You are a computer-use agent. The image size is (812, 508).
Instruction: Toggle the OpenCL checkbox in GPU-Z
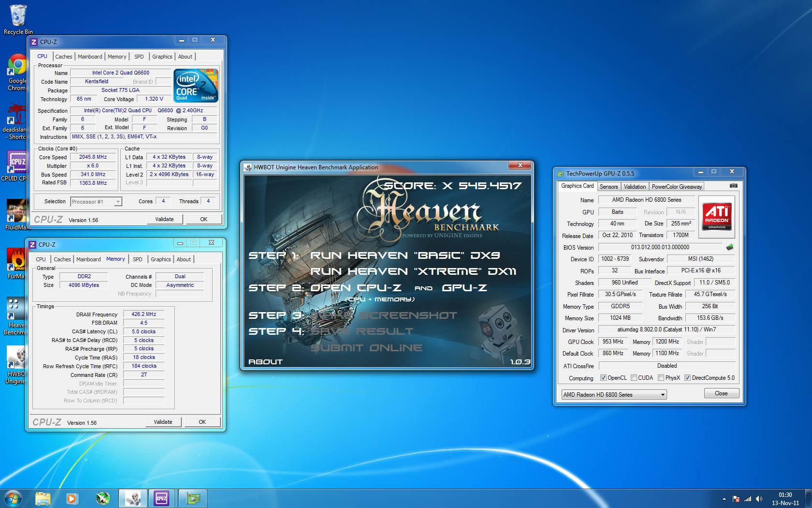[603, 378]
